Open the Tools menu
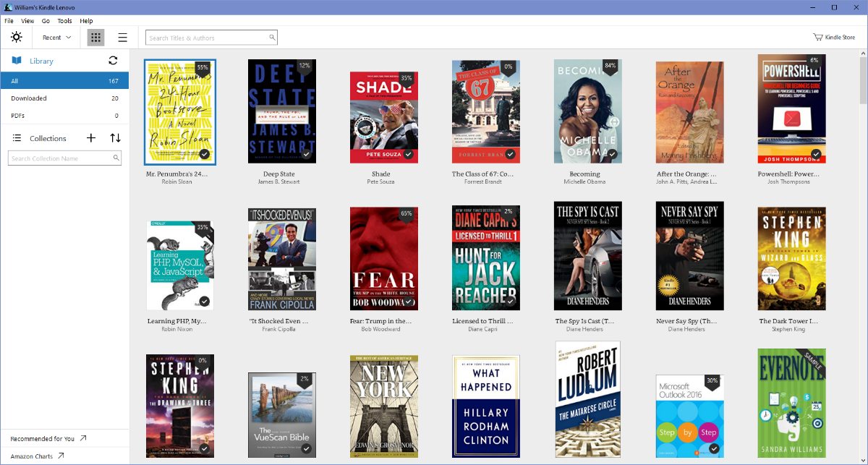Image resolution: width=868 pixels, height=465 pixels. click(x=64, y=21)
